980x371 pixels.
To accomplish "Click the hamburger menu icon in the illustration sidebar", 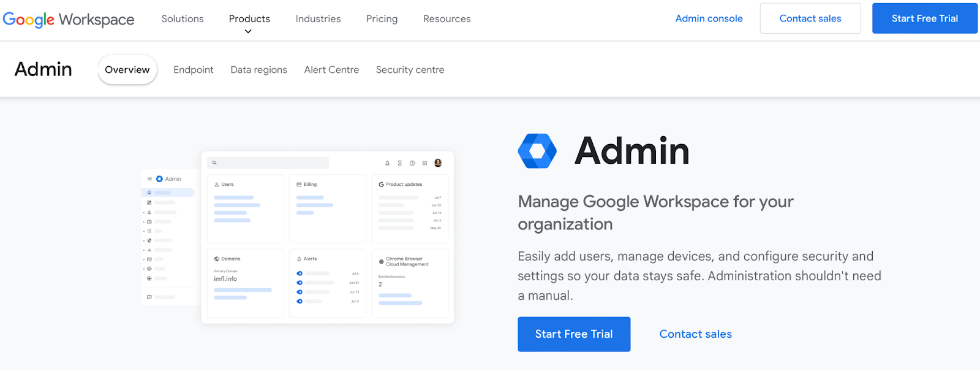I will [149, 179].
